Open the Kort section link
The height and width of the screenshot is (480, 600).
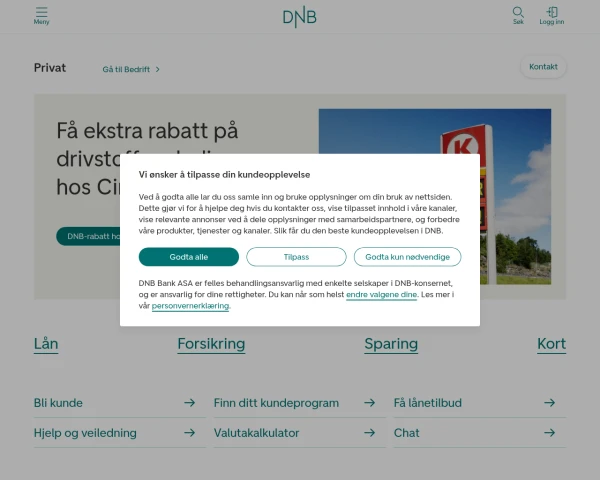pyautogui.click(x=551, y=344)
